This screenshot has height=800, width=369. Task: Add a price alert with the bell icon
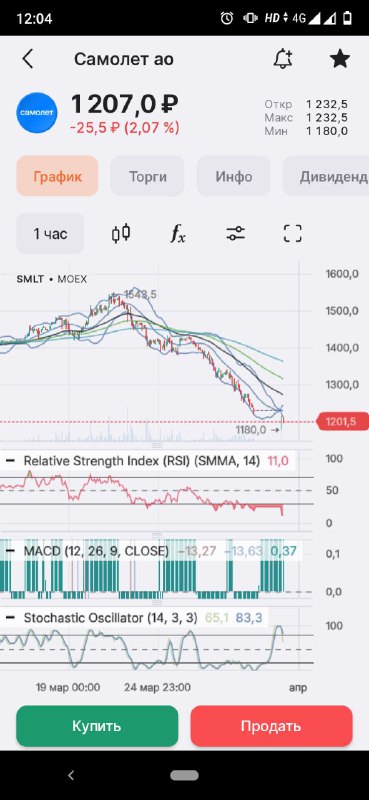pos(283,59)
